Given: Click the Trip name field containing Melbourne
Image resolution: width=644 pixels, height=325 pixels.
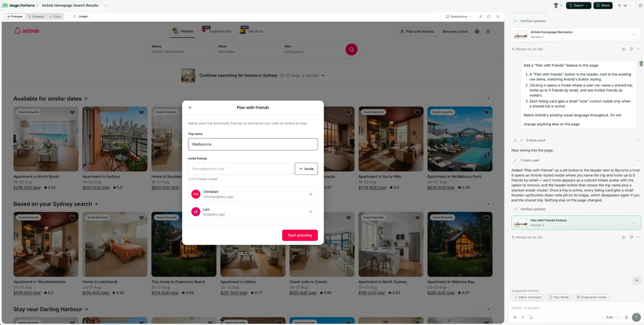Looking at the screenshot, I should pos(253,144).
